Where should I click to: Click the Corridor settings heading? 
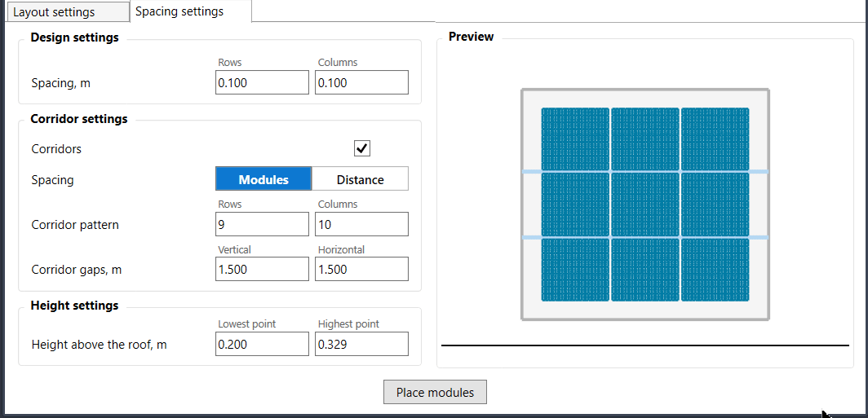pyautogui.click(x=79, y=119)
